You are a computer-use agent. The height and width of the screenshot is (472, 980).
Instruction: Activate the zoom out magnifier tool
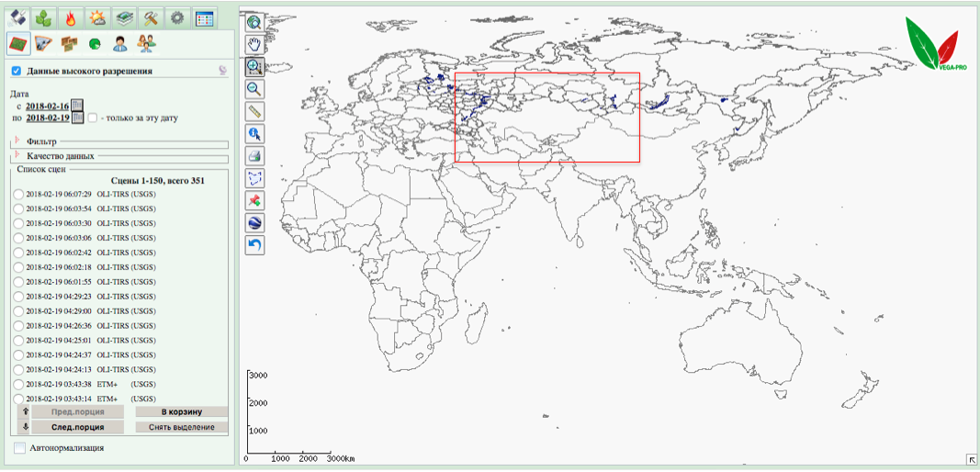(254, 89)
